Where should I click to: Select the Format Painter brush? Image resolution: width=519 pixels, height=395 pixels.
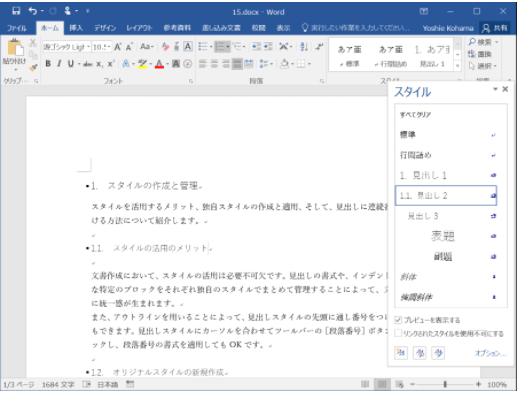tap(33, 68)
